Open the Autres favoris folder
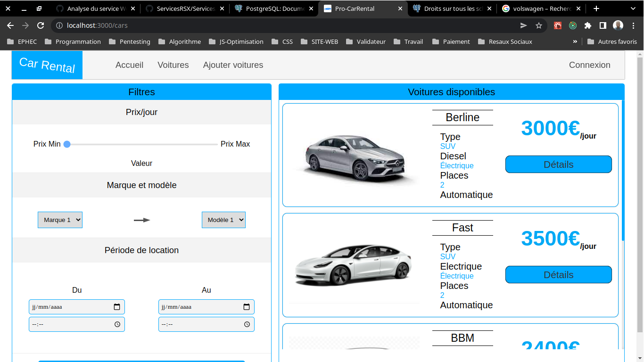This screenshot has height=362, width=644. tap(612, 41)
